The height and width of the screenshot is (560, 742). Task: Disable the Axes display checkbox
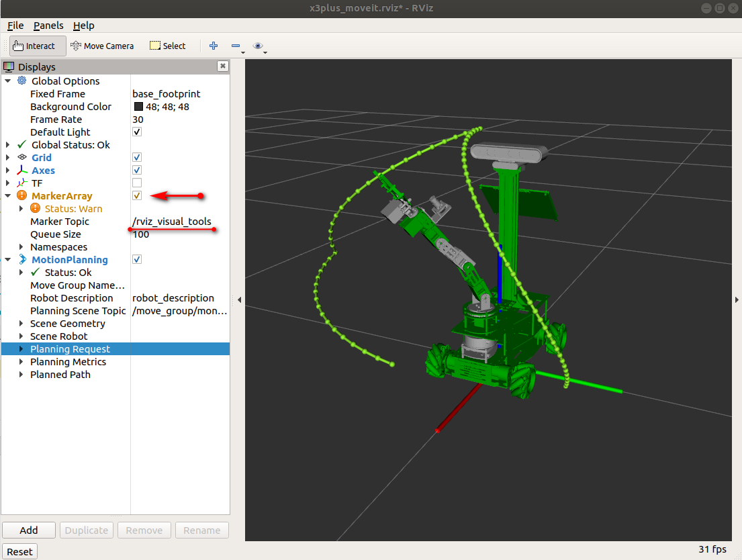[x=137, y=170]
